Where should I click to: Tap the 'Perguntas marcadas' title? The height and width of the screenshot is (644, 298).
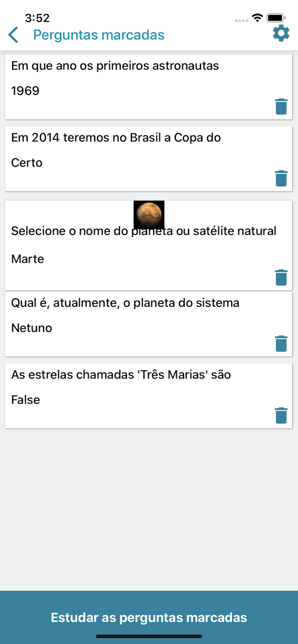coord(99,35)
